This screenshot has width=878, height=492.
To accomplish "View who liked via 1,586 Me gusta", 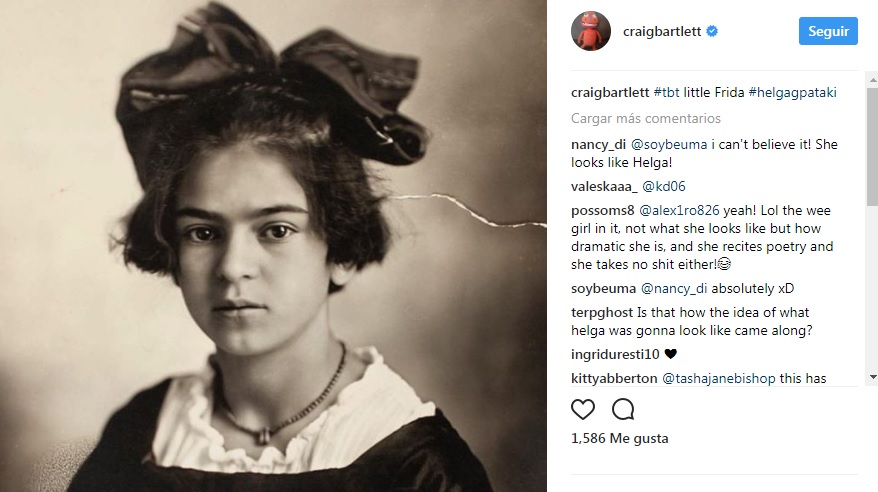I will (619, 438).
